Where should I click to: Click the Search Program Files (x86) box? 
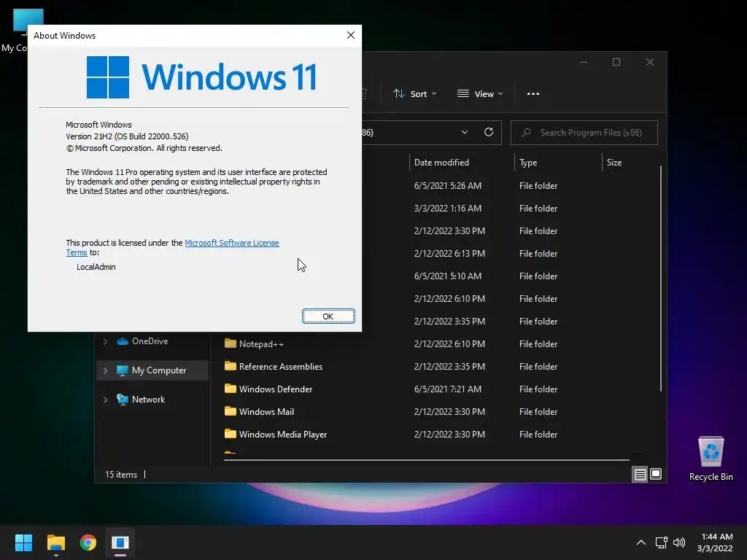coord(584,133)
